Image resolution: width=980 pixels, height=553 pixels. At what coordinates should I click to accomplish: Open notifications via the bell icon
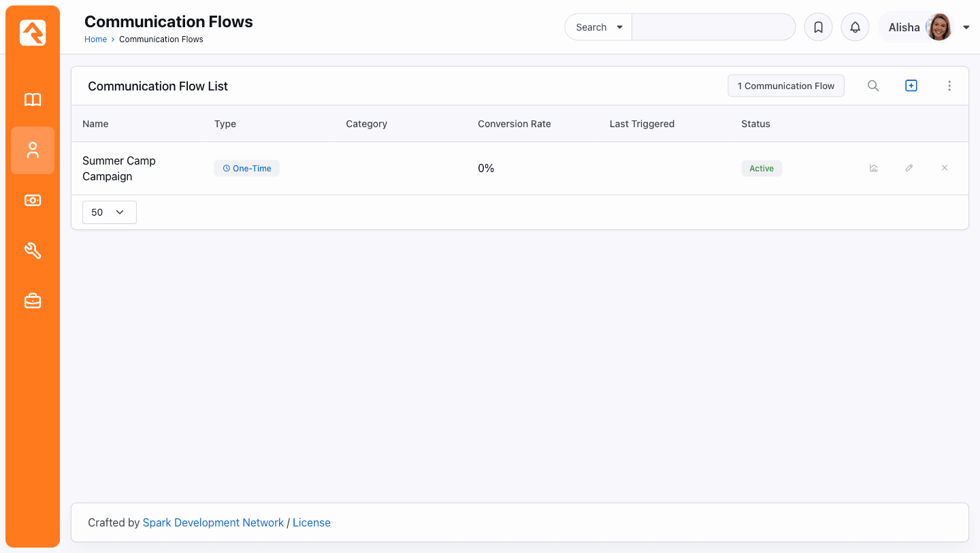(855, 27)
